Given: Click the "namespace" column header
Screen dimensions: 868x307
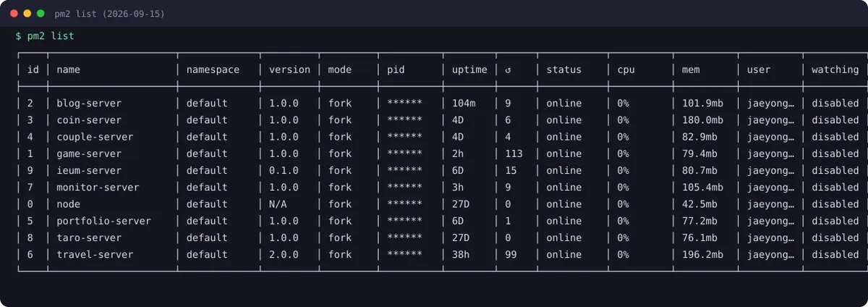Looking at the screenshot, I should [213, 70].
